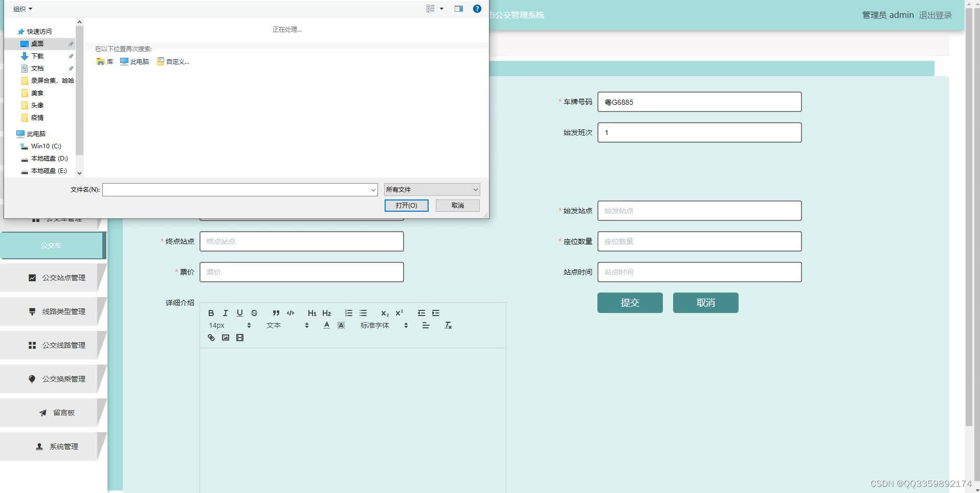The image size is (980, 493).
Task: Open text alignment options
Action: coord(426,325)
